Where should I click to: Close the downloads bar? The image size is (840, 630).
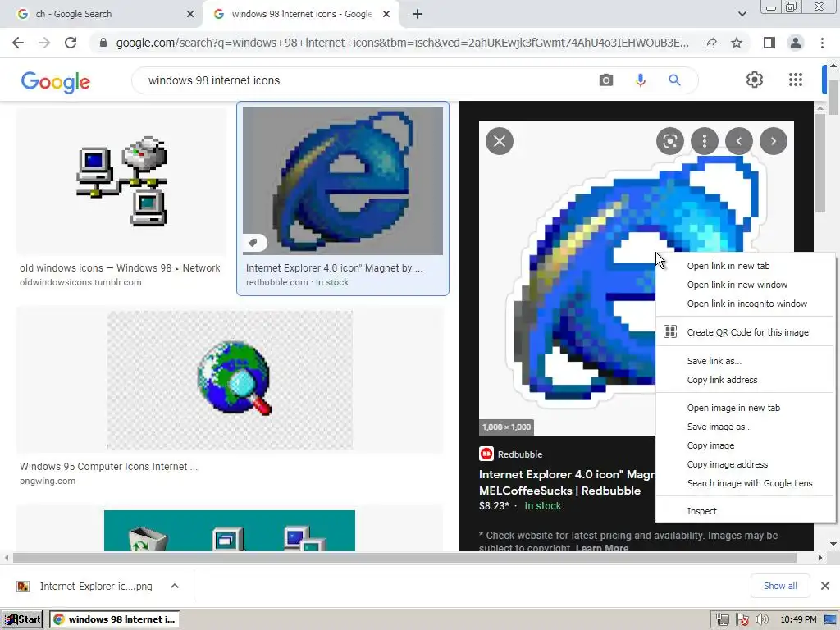825,586
